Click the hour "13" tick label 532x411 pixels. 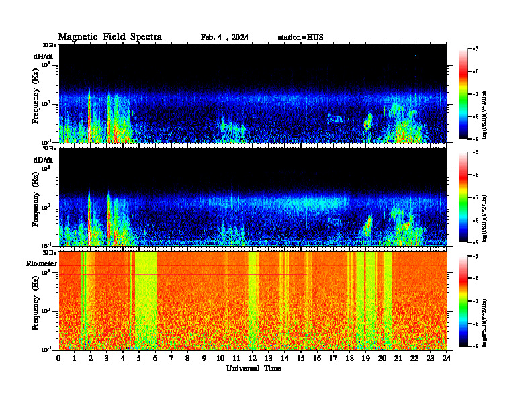(x=269, y=358)
